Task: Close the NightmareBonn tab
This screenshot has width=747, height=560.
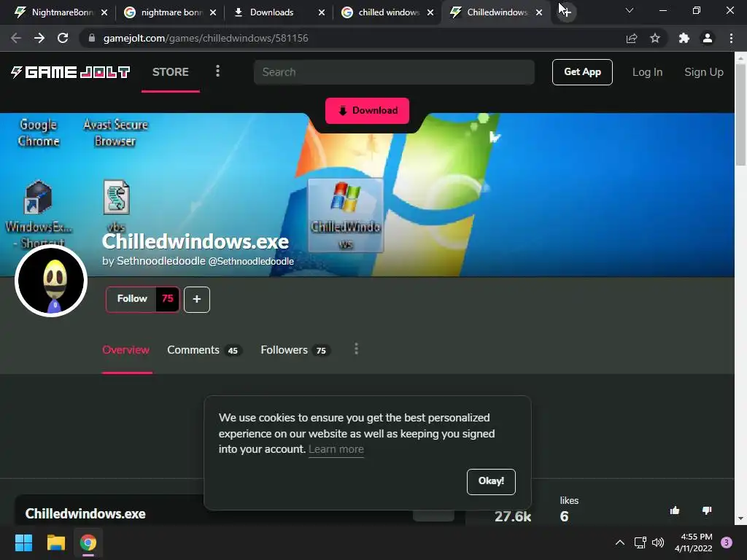Action: pyautogui.click(x=104, y=12)
